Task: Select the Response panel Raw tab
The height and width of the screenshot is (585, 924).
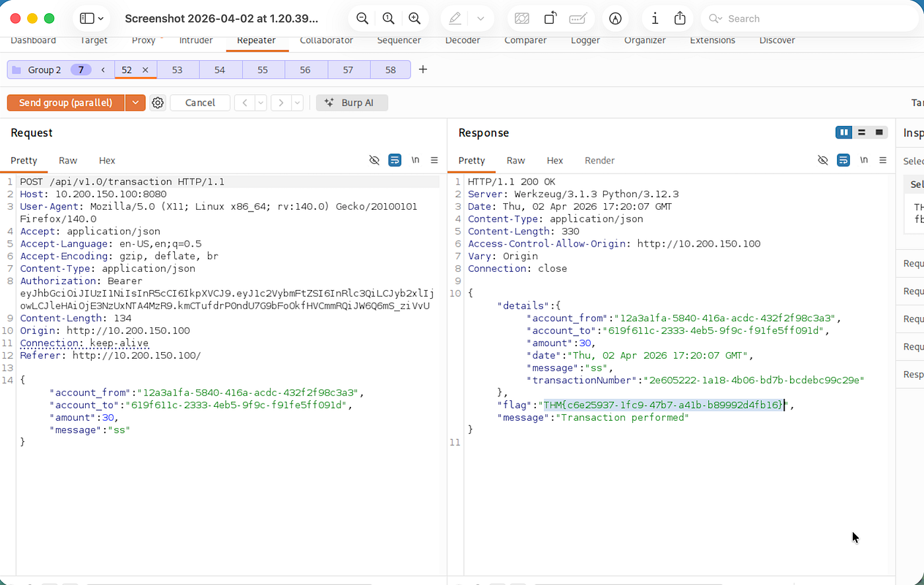Action: [x=515, y=160]
